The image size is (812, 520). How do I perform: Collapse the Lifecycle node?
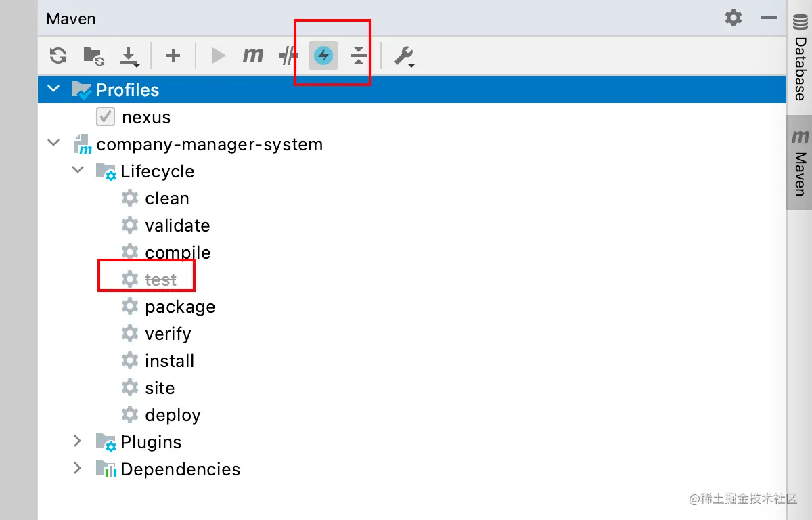click(x=78, y=171)
